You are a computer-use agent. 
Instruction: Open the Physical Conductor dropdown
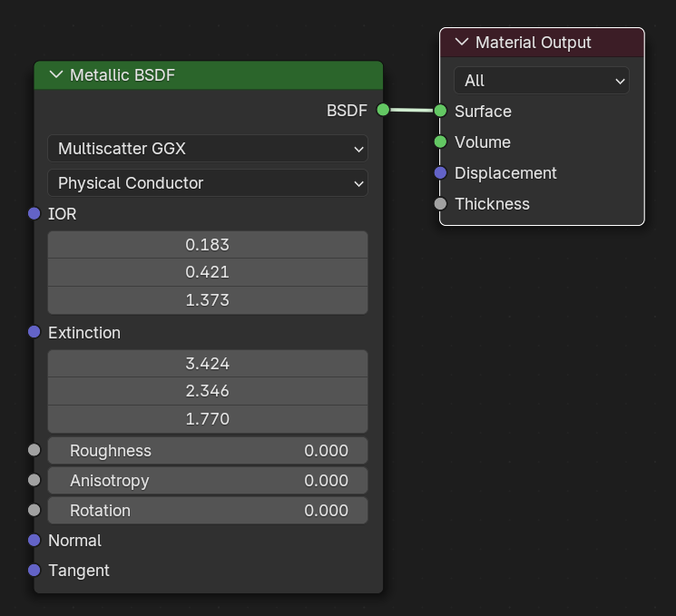[208, 183]
